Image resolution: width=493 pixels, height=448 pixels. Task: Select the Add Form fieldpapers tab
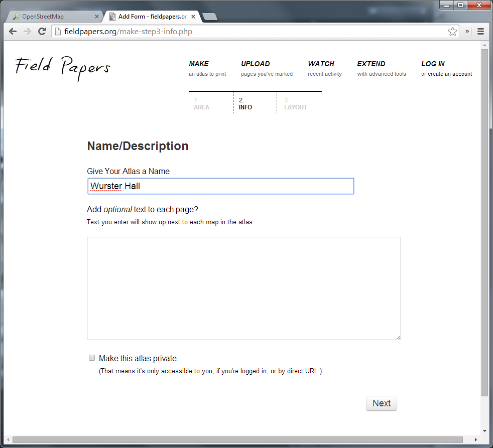(153, 17)
